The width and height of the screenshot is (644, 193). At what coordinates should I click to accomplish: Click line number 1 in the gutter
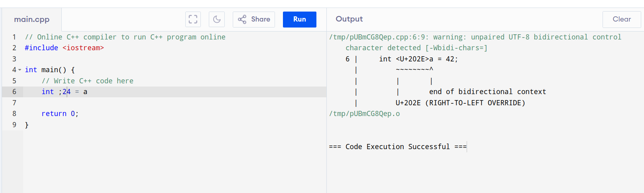point(14,37)
